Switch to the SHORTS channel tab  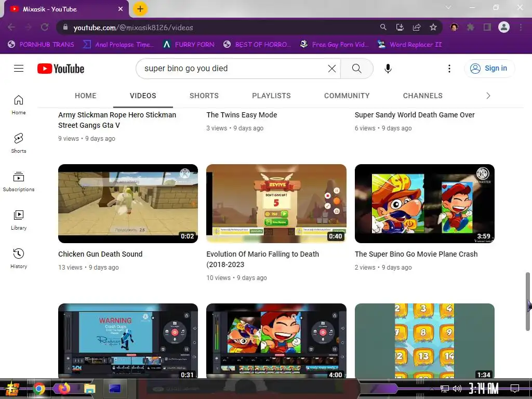coord(204,96)
